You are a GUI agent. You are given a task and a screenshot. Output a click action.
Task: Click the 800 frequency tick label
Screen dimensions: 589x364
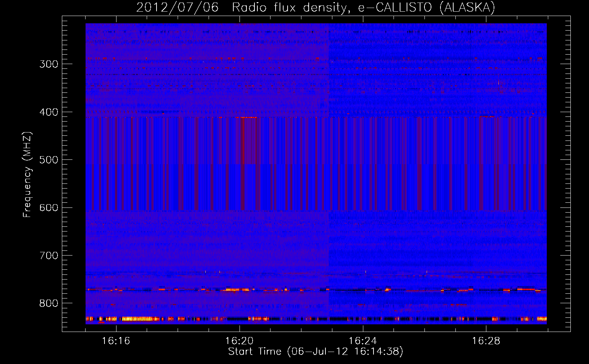pos(49,304)
